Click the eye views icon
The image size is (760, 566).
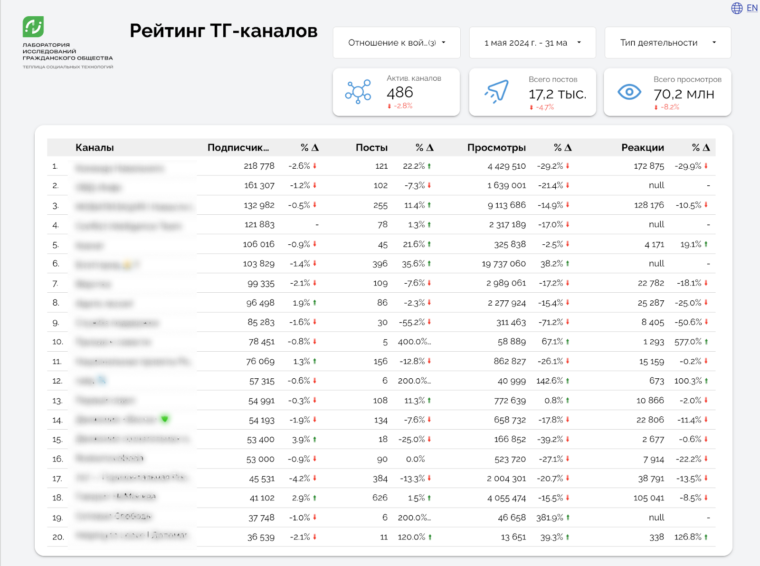629,92
